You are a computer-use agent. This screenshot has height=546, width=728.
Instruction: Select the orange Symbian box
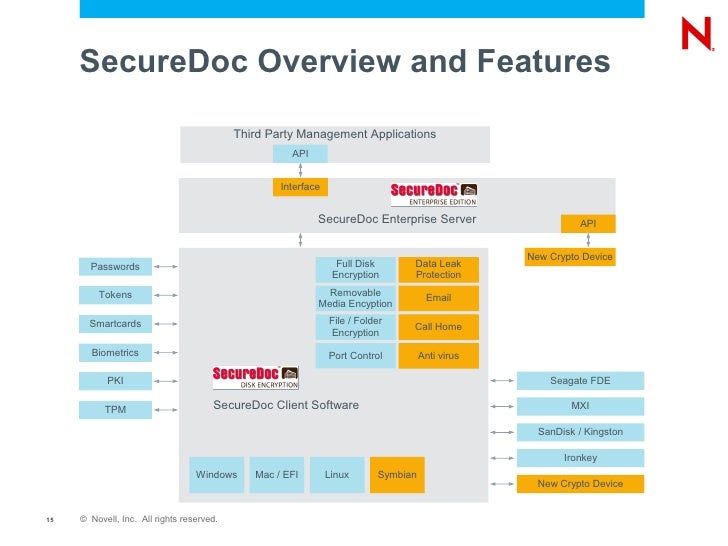(x=397, y=474)
